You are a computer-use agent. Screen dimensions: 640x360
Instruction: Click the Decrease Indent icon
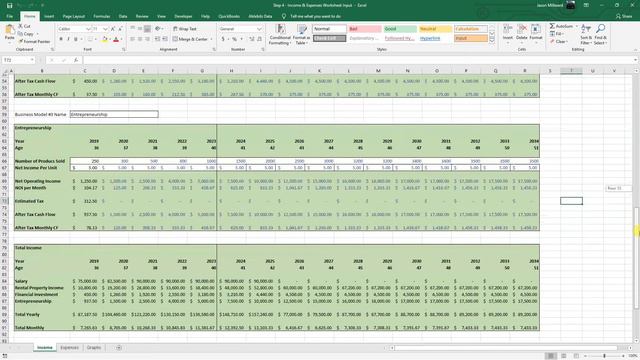click(x=158, y=39)
